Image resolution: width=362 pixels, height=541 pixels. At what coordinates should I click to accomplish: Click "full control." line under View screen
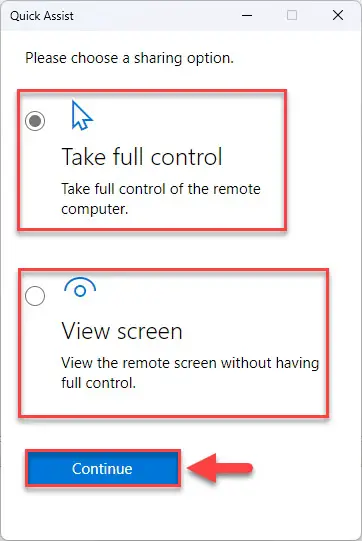(x=99, y=383)
